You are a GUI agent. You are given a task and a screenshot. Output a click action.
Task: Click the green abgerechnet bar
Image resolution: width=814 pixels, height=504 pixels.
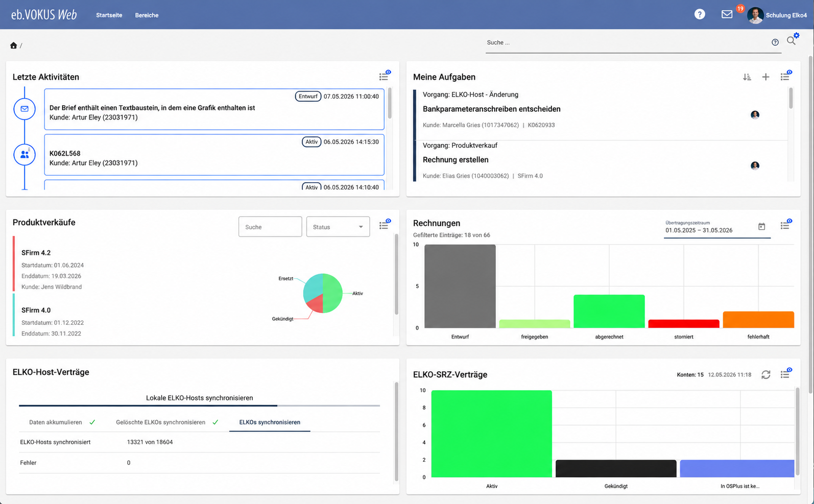(x=609, y=311)
